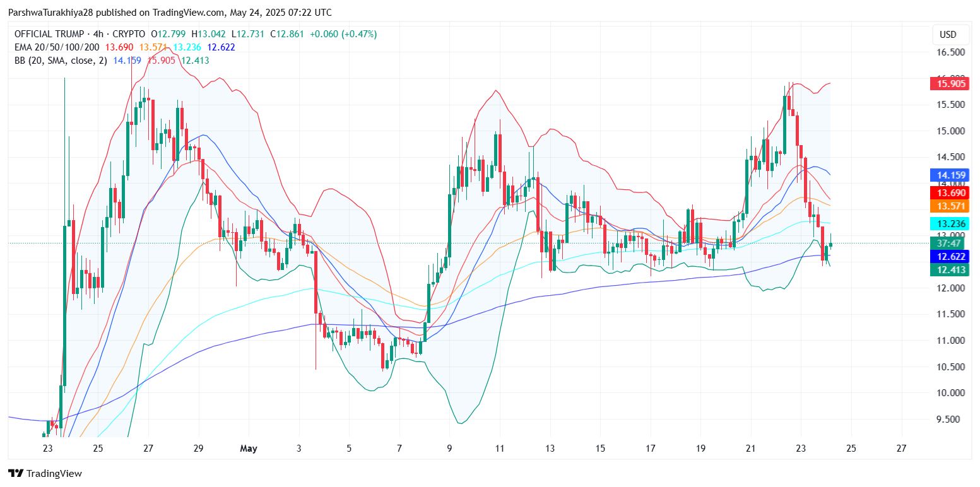Click the published-by header text line
The height and width of the screenshot is (487, 980).
[170, 13]
